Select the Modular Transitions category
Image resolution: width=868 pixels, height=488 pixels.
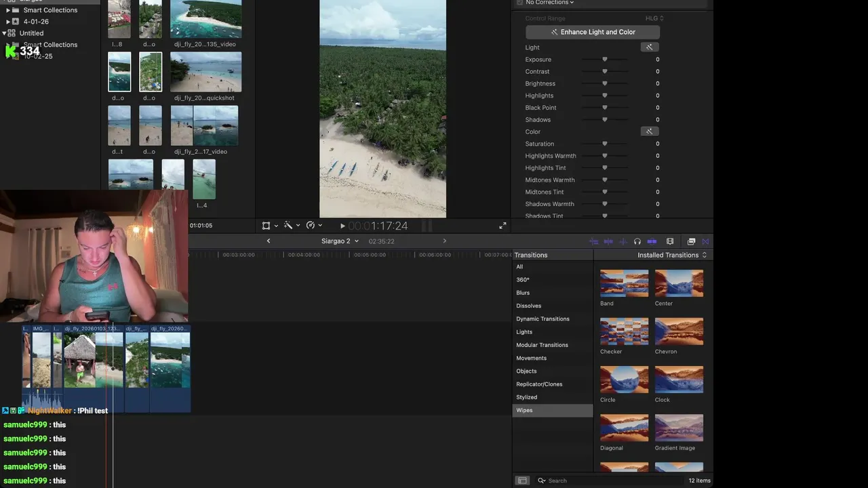[x=553, y=345]
